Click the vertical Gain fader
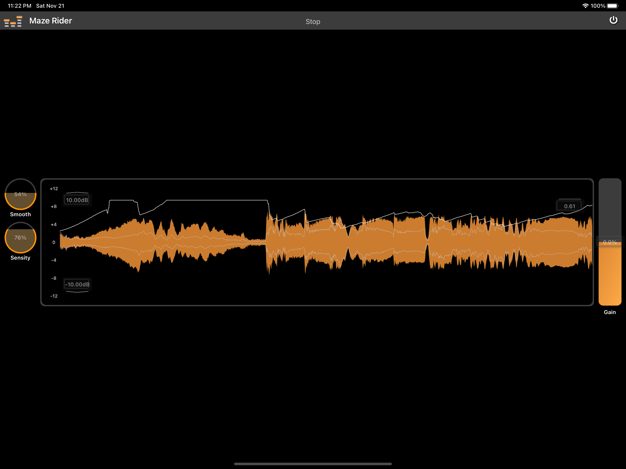Viewport: 626px width, 469px height. coord(609,242)
